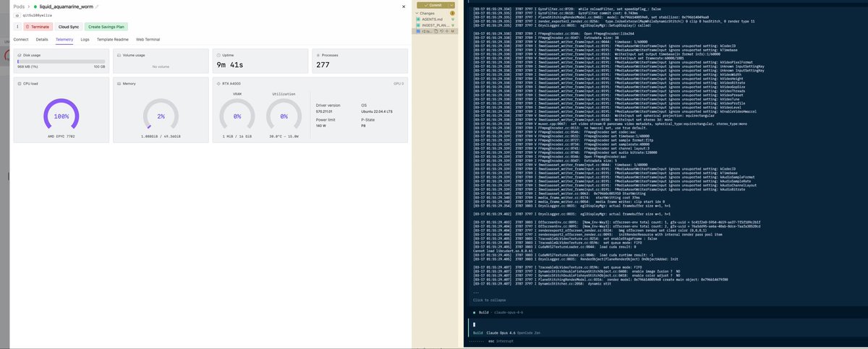
Task: Open the Web Terminal tab
Action: tap(148, 39)
